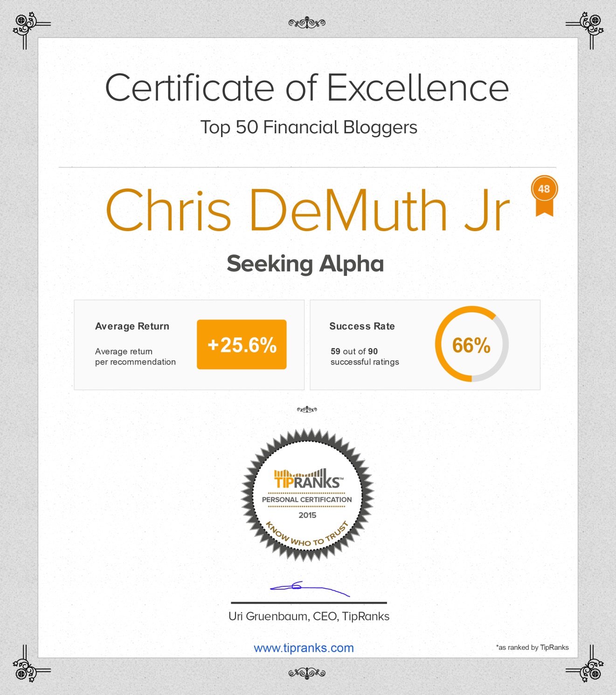The width and height of the screenshot is (616, 695).
Task: Click the small ornament above the seal
Action: coord(307,409)
